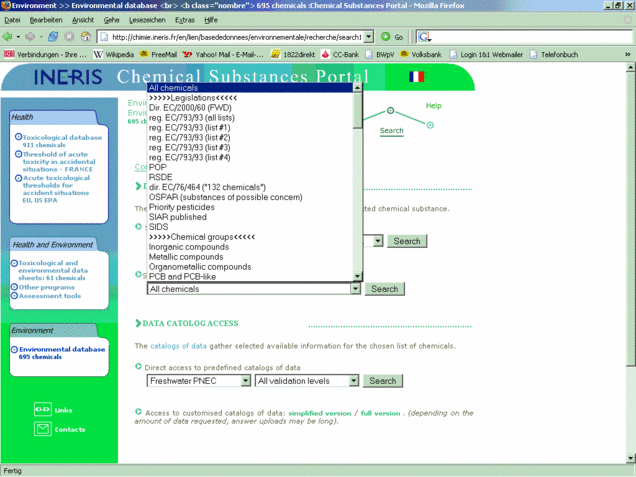Click the bullet next to Toxicological database

(x=18, y=137)
